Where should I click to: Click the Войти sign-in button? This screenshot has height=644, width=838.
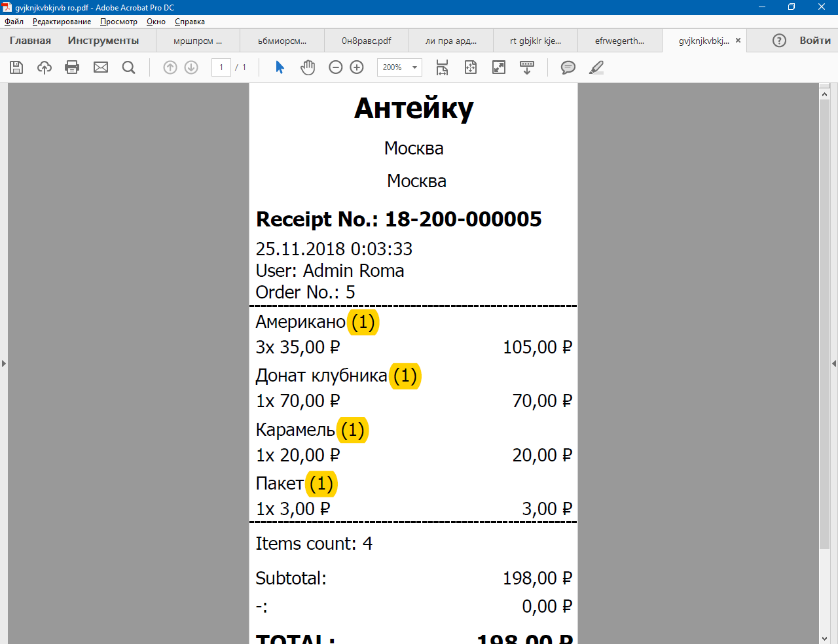(x=815, y=41)
